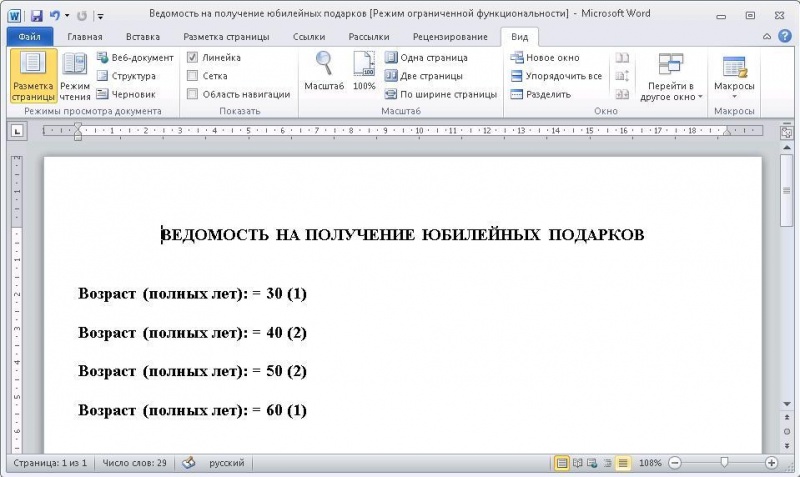Click Новое окно button
This screenshot has width=800, height=477.
545,58
